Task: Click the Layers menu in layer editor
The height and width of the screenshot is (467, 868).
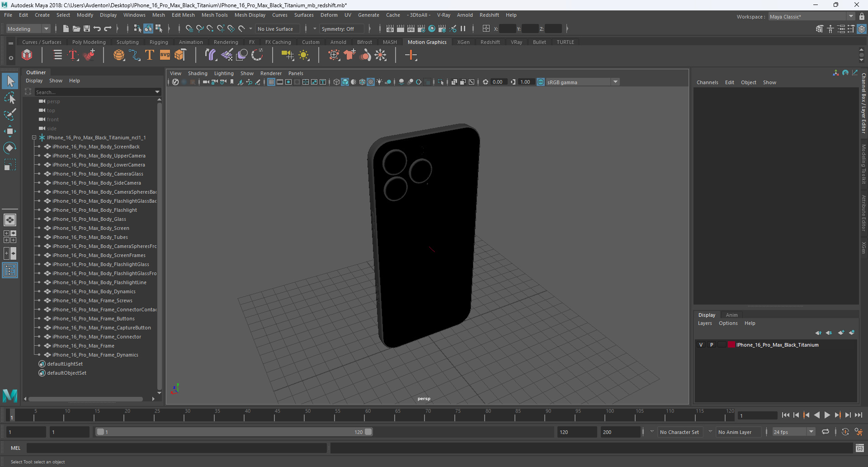Action: pyautogui.click(x=705, y=323)
